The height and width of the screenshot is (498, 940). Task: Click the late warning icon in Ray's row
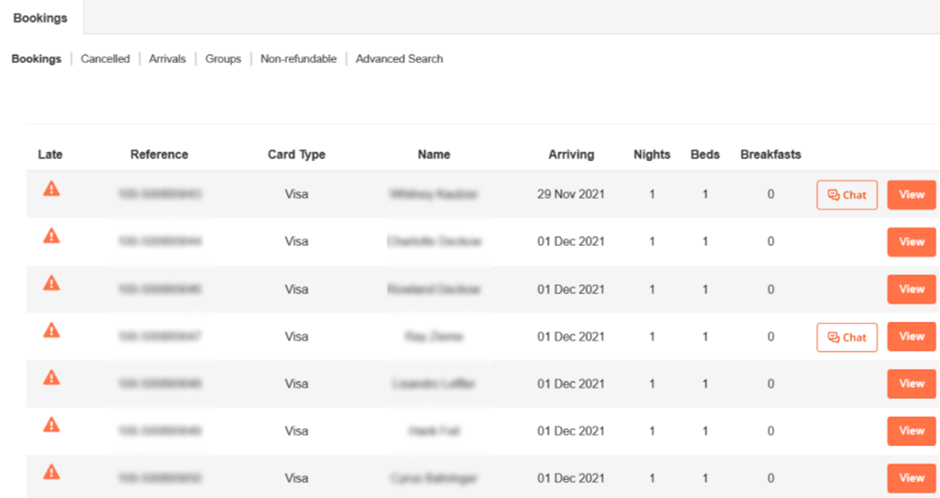point(52,330)
